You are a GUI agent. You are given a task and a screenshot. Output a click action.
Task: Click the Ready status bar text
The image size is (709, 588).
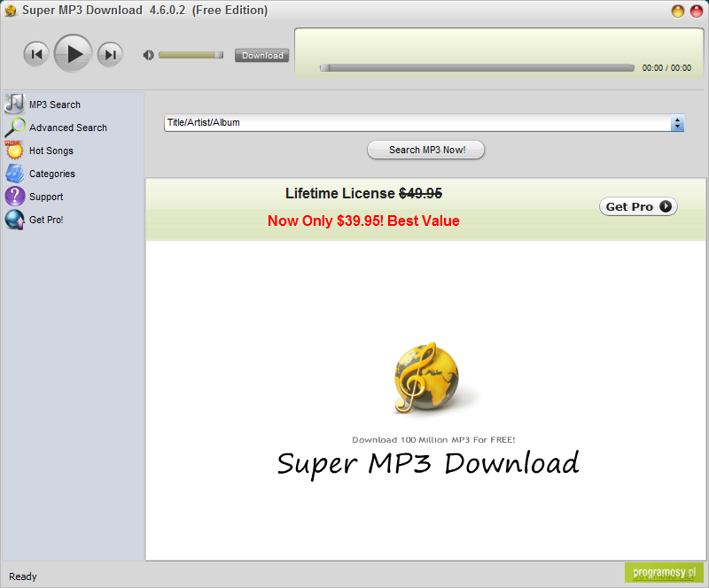23,576
